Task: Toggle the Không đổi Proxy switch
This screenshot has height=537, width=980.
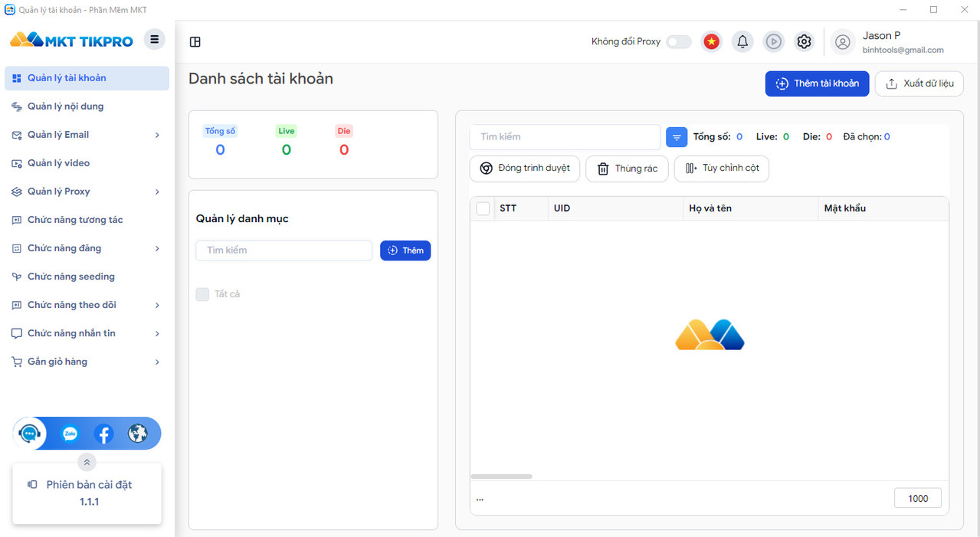Action: (678, 42)
